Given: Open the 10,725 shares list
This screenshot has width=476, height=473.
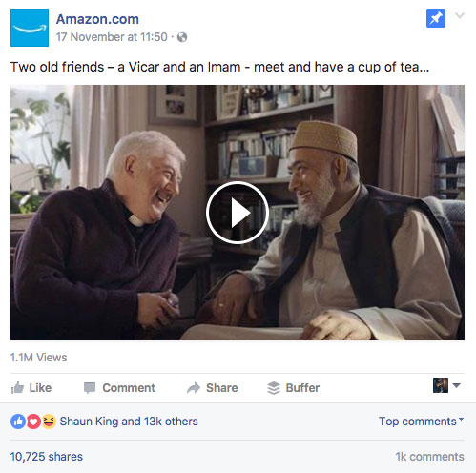Looking at the screenshot, I should (47, 457).
